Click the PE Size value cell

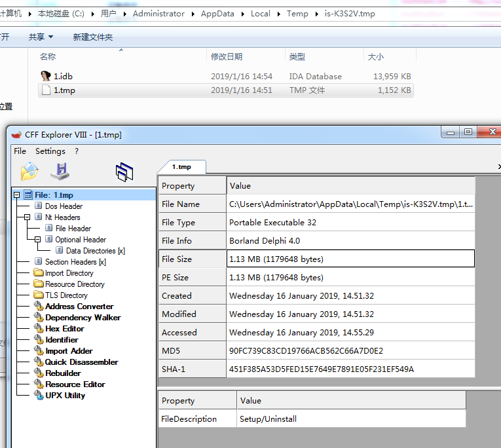point(350,277)
